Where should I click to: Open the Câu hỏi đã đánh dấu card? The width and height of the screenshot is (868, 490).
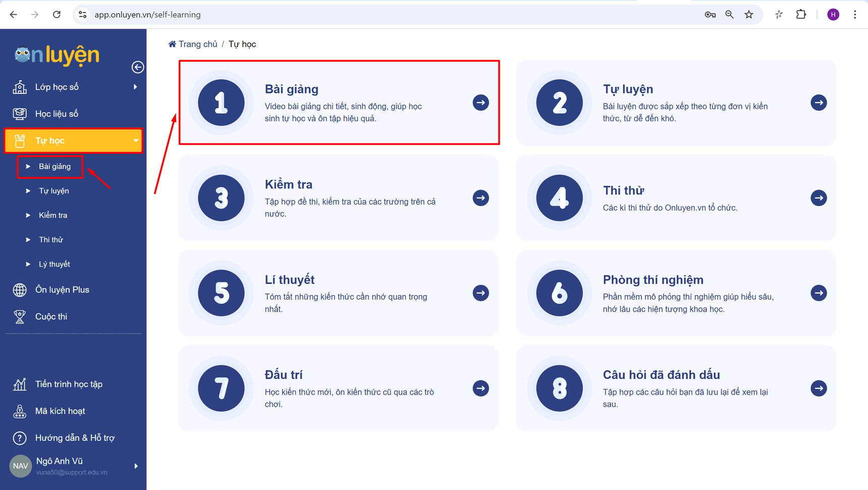(676, 388)
